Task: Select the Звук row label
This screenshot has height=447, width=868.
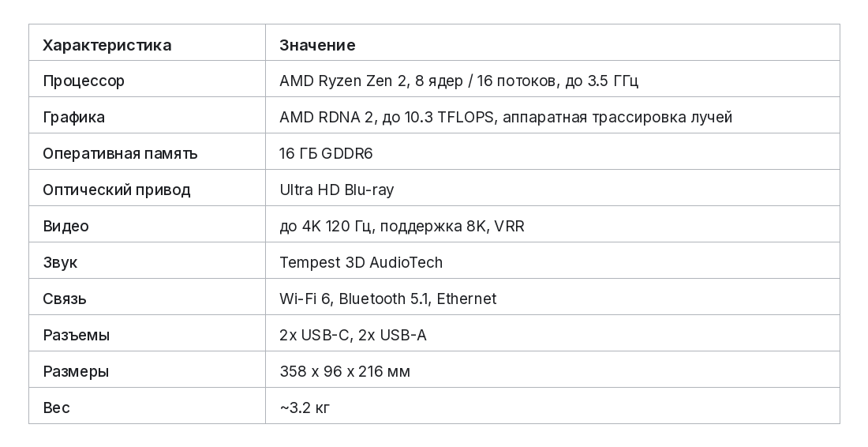Action: pyautogui.click(x=60, y=262)
